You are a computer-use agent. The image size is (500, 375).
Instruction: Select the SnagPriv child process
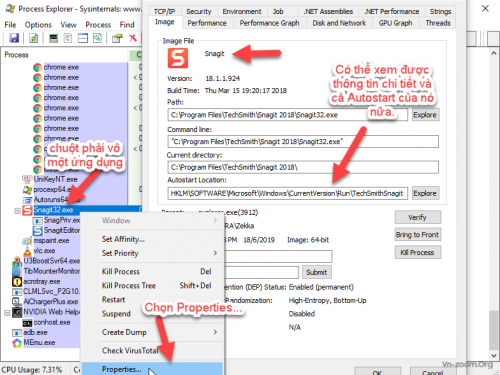click(62, 220)
